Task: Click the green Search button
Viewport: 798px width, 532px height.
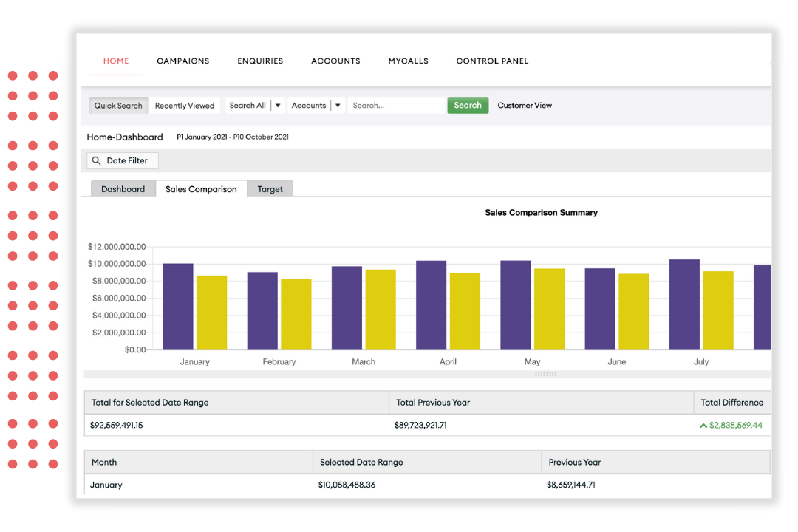Action: point(468,105)
